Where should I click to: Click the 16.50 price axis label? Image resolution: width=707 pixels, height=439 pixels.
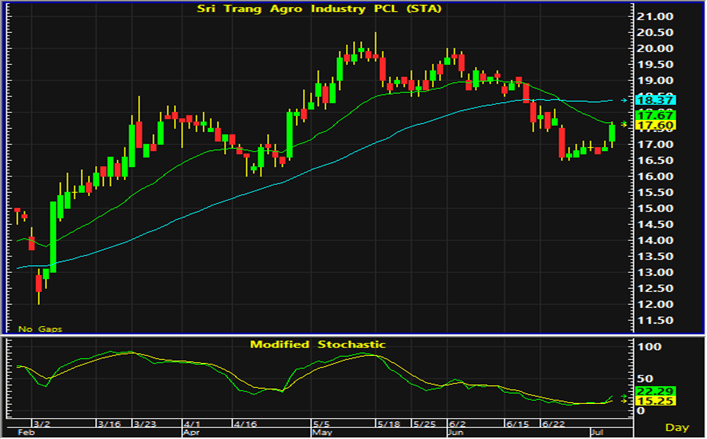pyautogui.click(x=654, y=160)
